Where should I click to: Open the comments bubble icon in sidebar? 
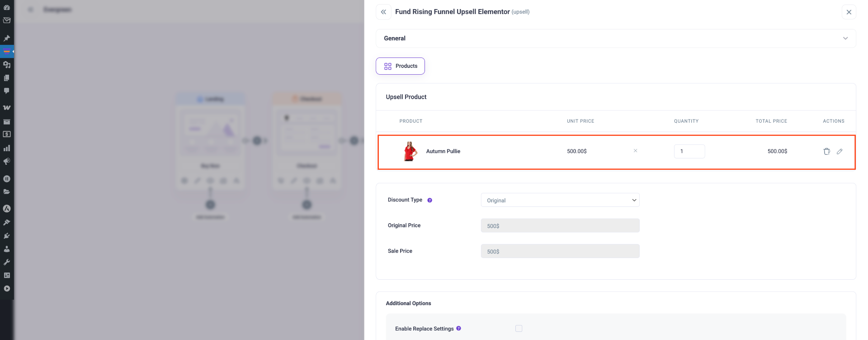click(x=7, y=91)
